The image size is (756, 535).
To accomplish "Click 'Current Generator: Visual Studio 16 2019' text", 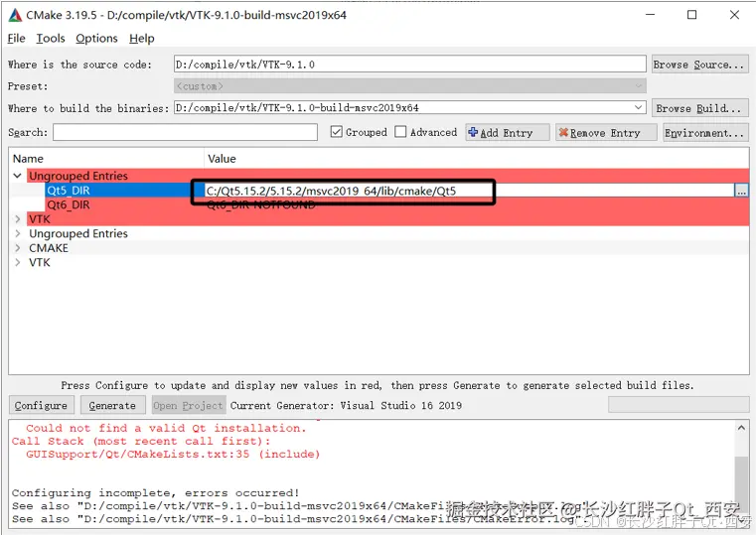I will 346,405.
